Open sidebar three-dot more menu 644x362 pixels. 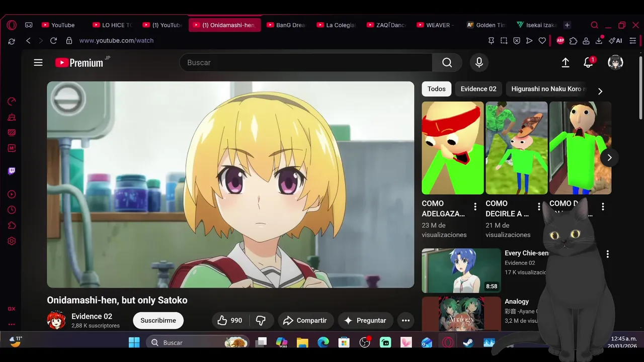[12, 324]
